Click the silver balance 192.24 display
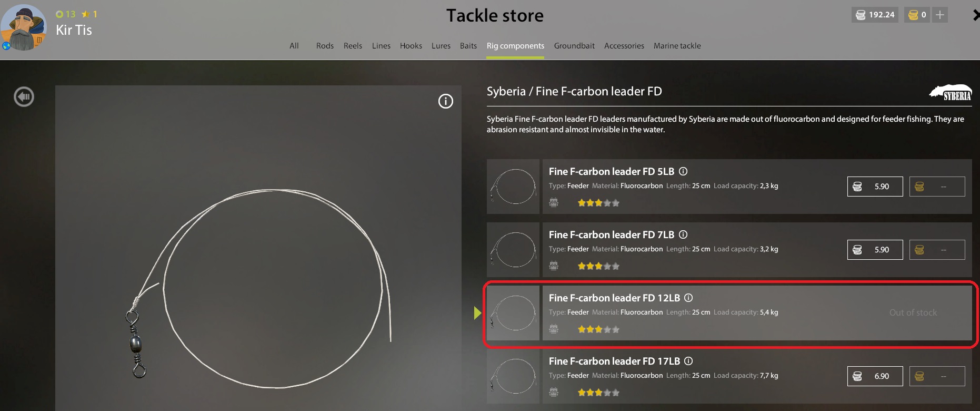Viewport: 980px width, 411px height. click(x=875, y=15)
